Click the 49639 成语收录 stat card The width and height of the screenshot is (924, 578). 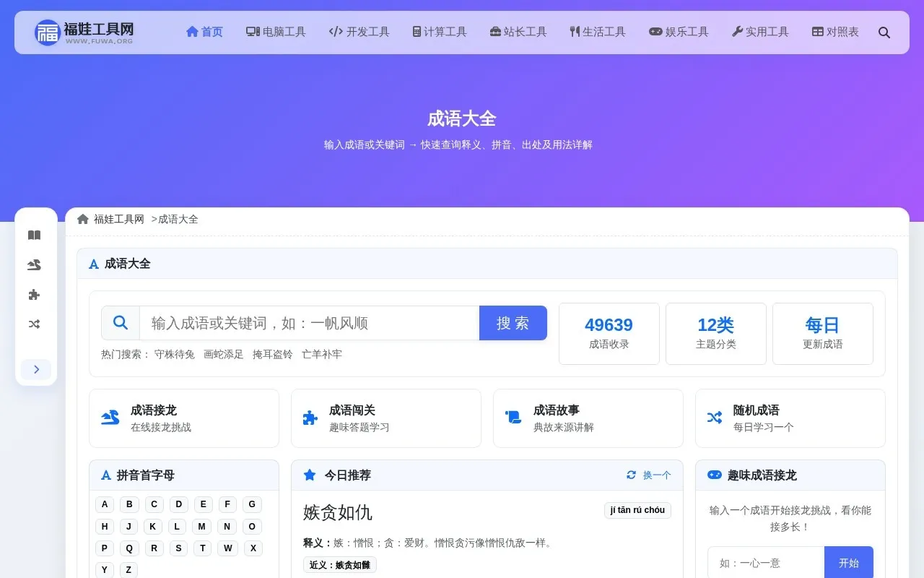point(609,334)
